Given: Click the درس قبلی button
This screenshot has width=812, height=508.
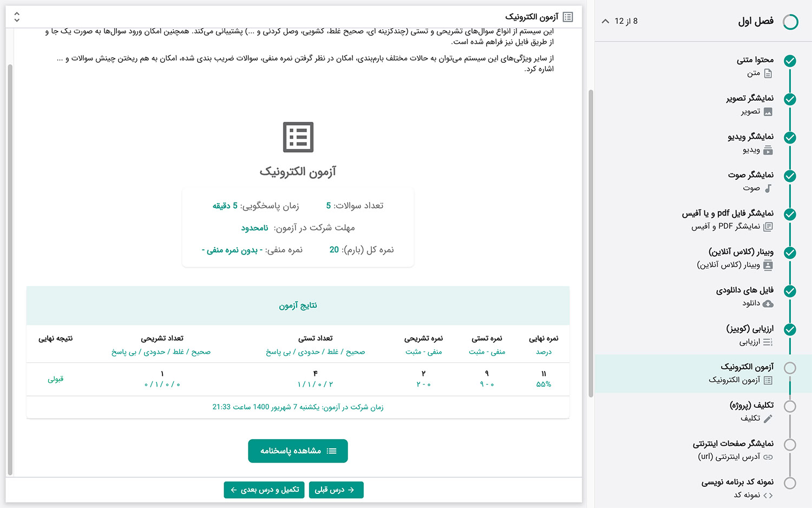Looking at the screenshot, I should click(x=336, y=490).
